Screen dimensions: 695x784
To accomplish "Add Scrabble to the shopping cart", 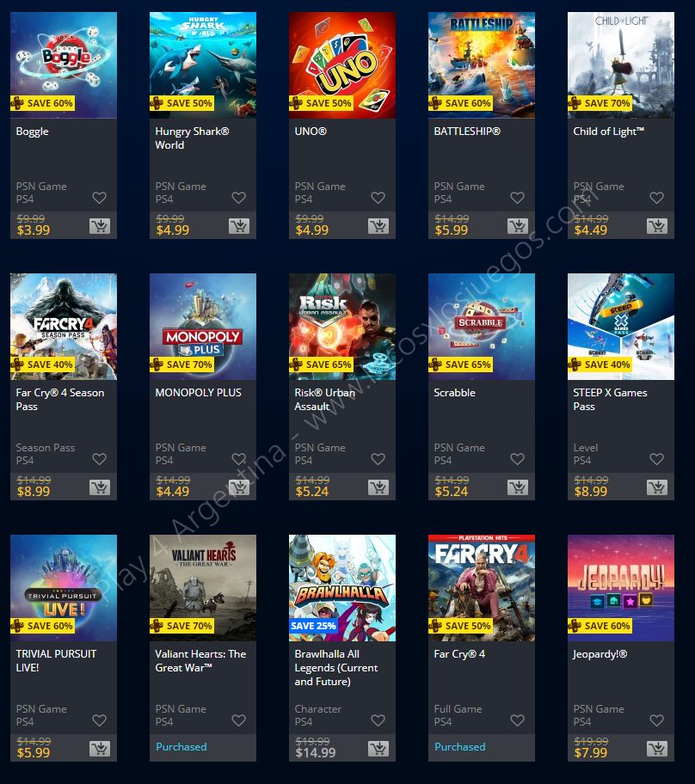I will [518, 487].
